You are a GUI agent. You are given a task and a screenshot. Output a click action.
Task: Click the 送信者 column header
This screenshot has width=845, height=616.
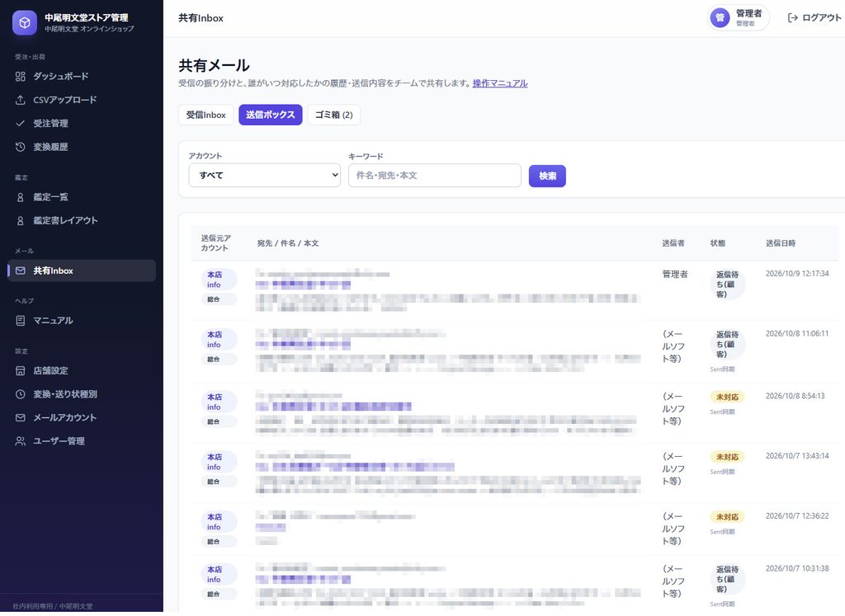673,243
